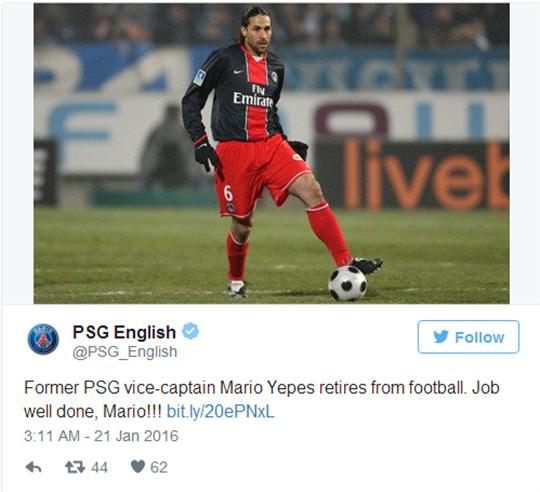Retweet using the retweet arrows icon
Screen dimensions: 540x492
point(75,467)
